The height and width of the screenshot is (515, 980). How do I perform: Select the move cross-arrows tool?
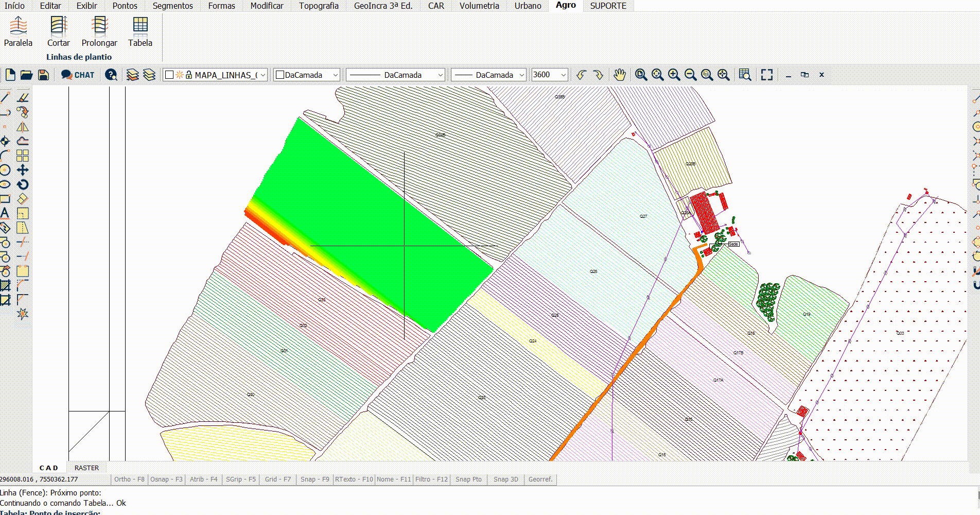(23, 170)
